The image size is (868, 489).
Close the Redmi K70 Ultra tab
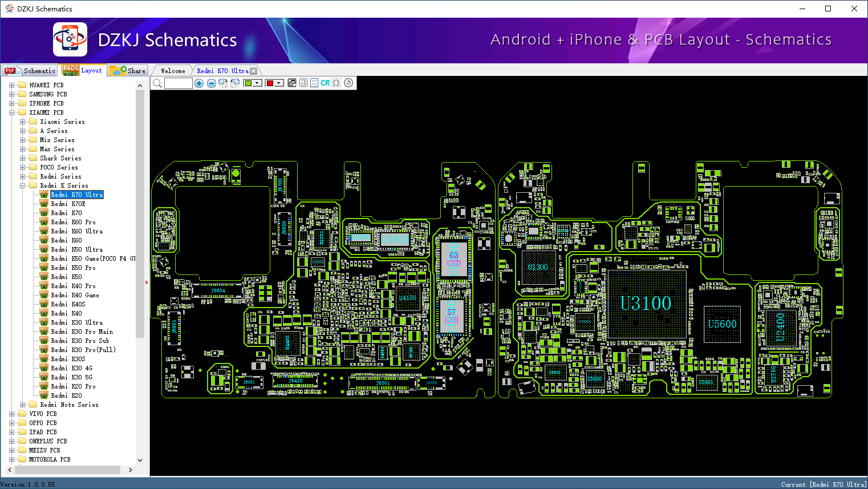click(x=254, y=71)
